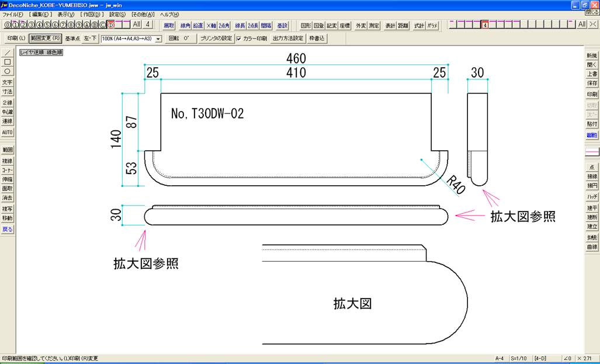600x364 pixels.
Task: Select the 移動 move tool
Action: coord(7,218)
